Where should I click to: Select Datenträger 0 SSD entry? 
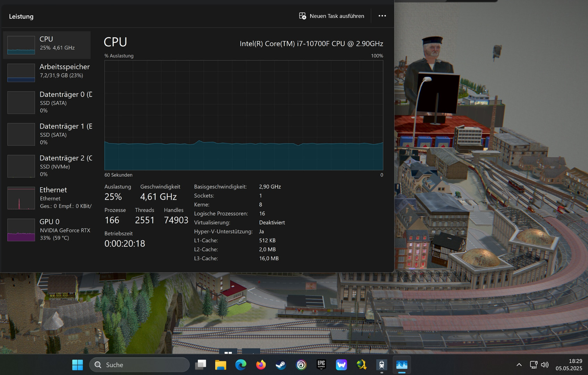coord(47,102)
